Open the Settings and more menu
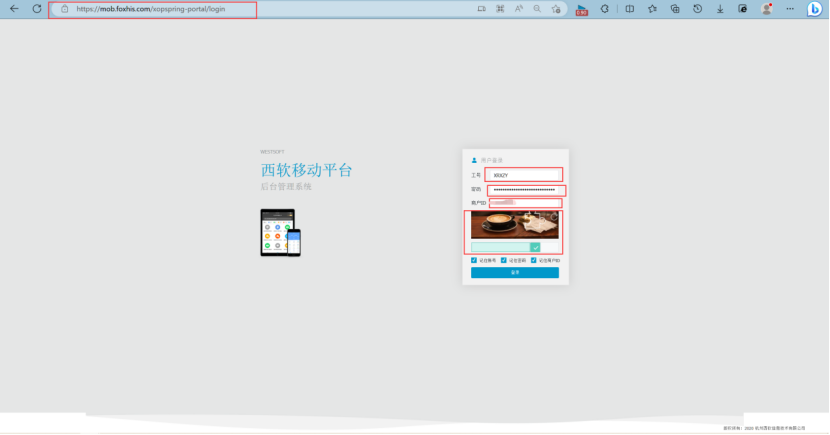Viewport: 830px width, 435px height. (790, 9)
